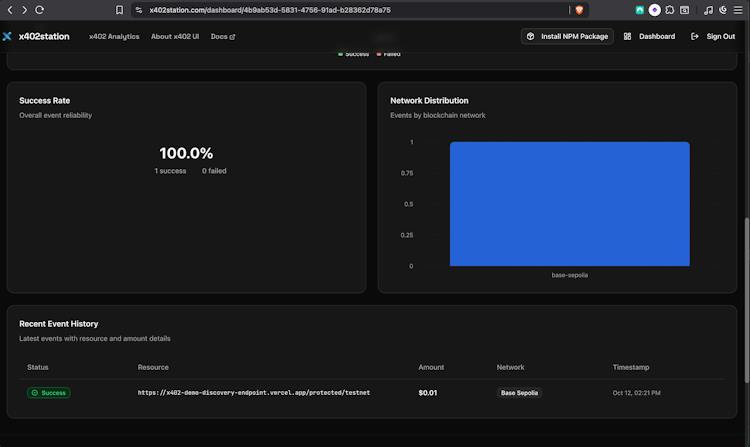Open About x402 UI nav item

point(175,36)
